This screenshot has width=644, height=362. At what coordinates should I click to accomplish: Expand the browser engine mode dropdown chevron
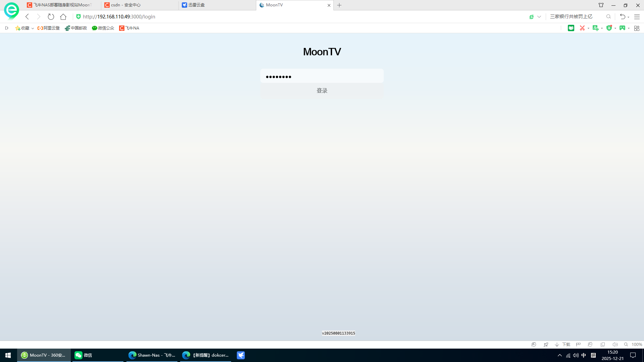coord(539,17)
